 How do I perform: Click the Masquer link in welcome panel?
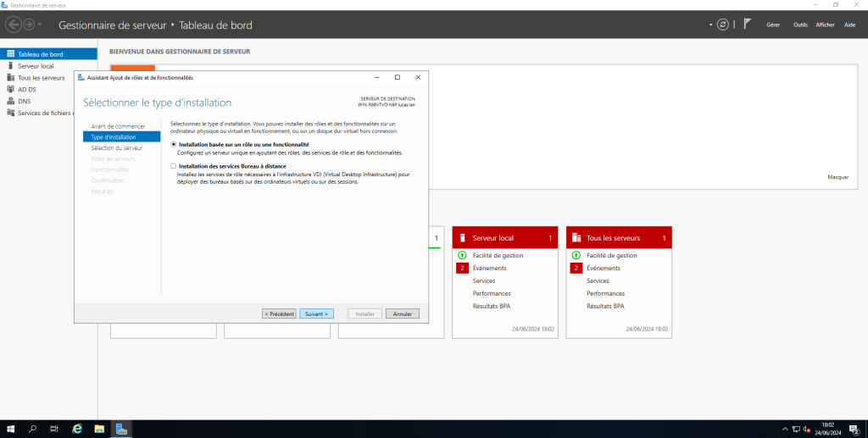point(837,177)
